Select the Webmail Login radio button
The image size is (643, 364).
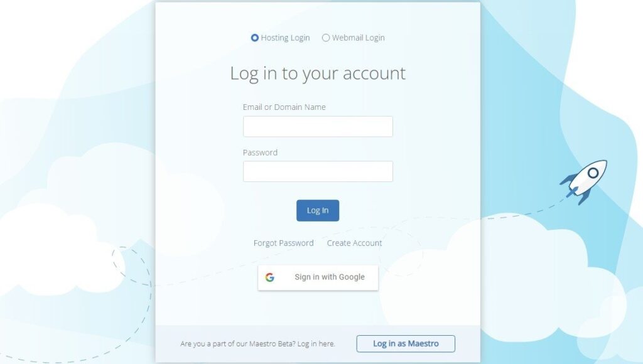326,38
